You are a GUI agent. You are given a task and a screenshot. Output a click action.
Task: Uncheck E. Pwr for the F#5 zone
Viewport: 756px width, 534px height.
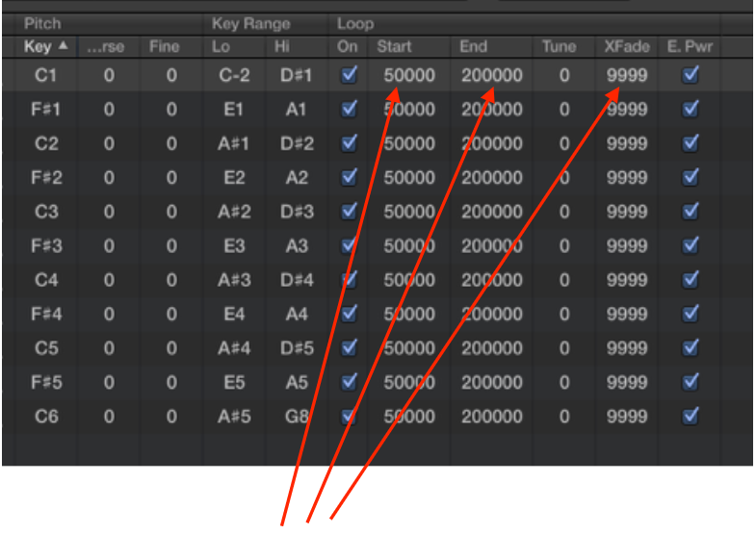coord(691,382)
